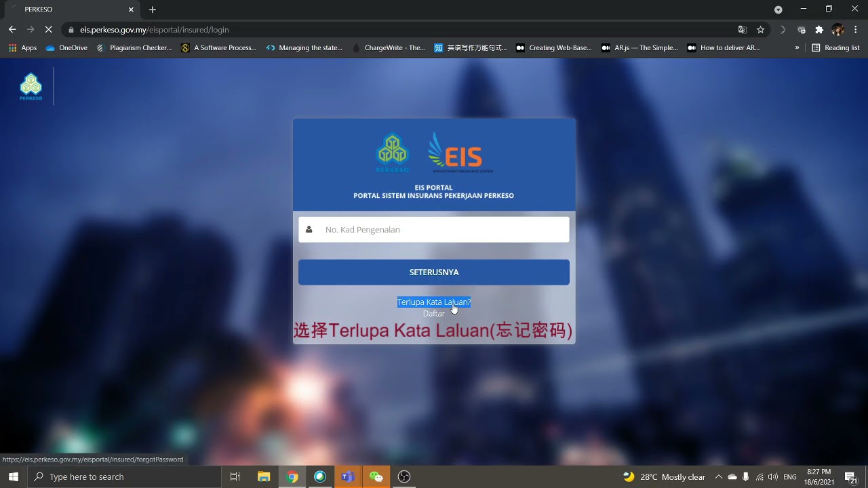Open the Plagiarism Checker bookmark
Image resolution: width=868 pixels, height=488 pixels.
134,48
